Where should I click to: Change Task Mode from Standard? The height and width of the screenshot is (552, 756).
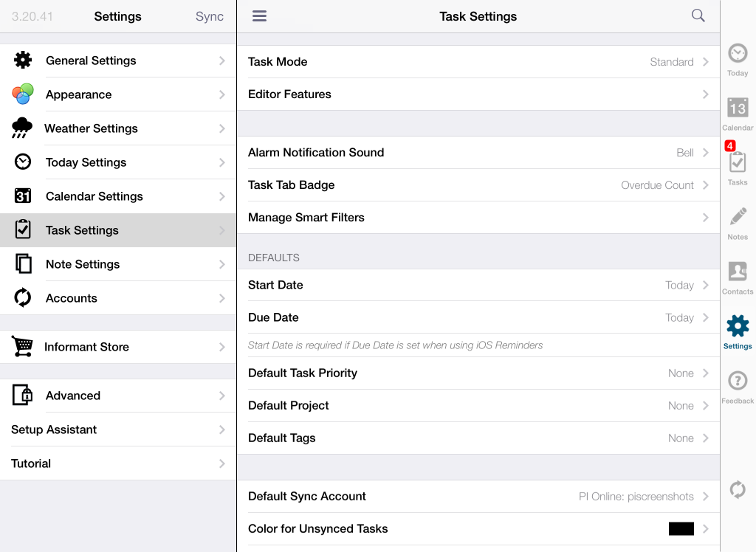click(x=478, y=62)
